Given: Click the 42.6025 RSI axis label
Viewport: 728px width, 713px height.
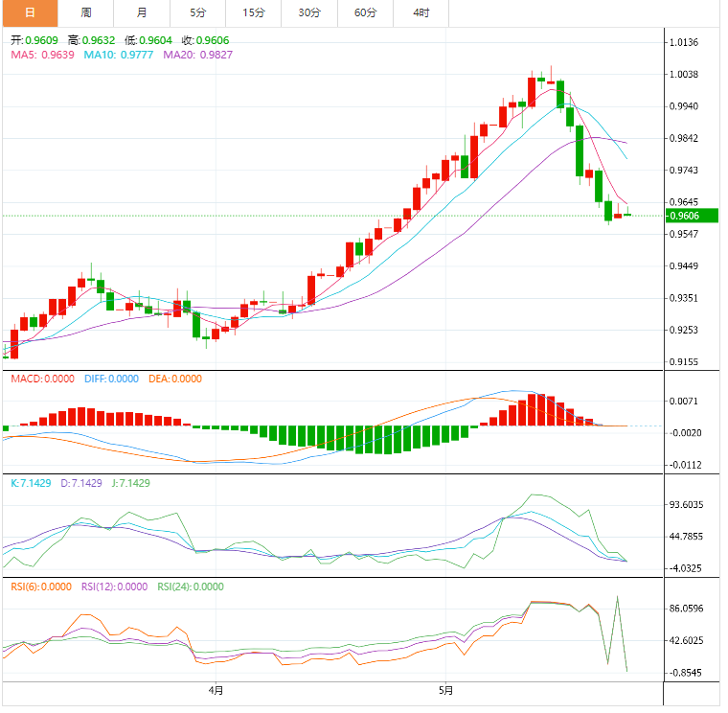Looking at the screenshot, I should 686,641.
